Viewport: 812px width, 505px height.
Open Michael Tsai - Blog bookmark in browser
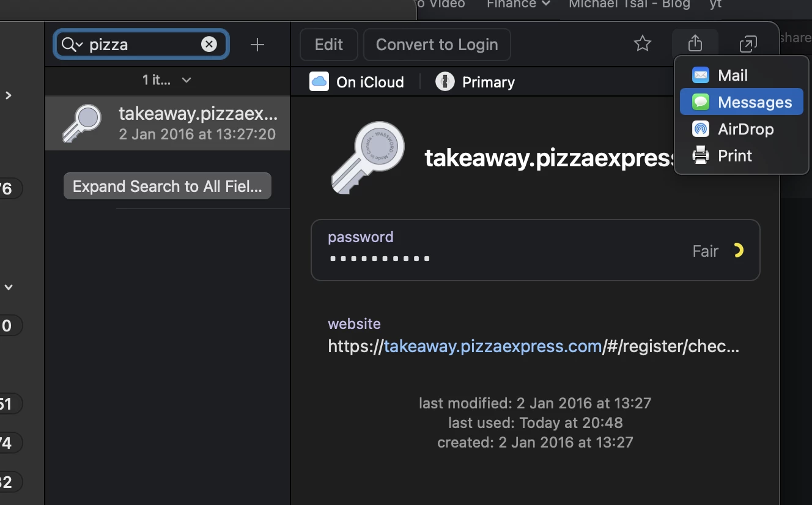[x=629, y=4]
